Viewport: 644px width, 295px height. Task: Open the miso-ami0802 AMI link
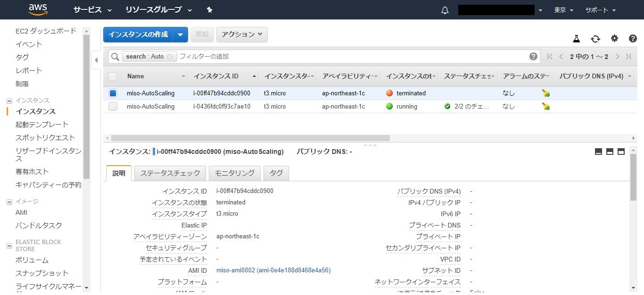[273, 270]
